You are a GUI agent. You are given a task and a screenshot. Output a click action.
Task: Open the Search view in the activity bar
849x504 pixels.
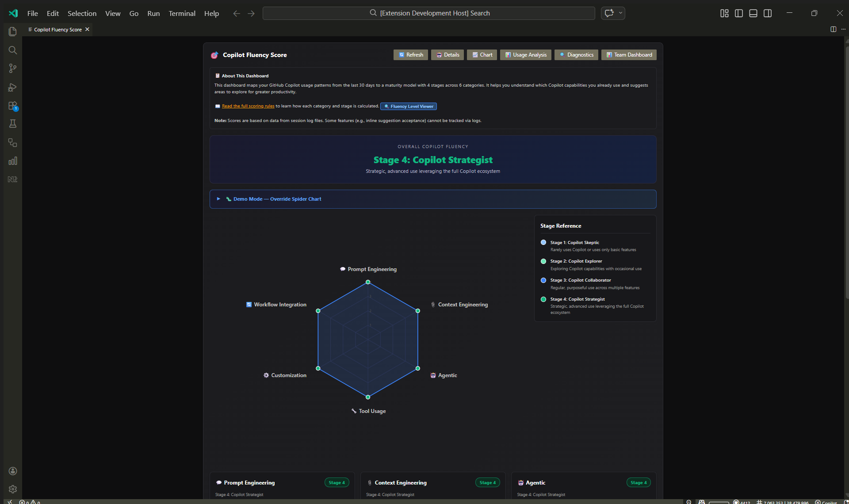[x=12, y=50]
